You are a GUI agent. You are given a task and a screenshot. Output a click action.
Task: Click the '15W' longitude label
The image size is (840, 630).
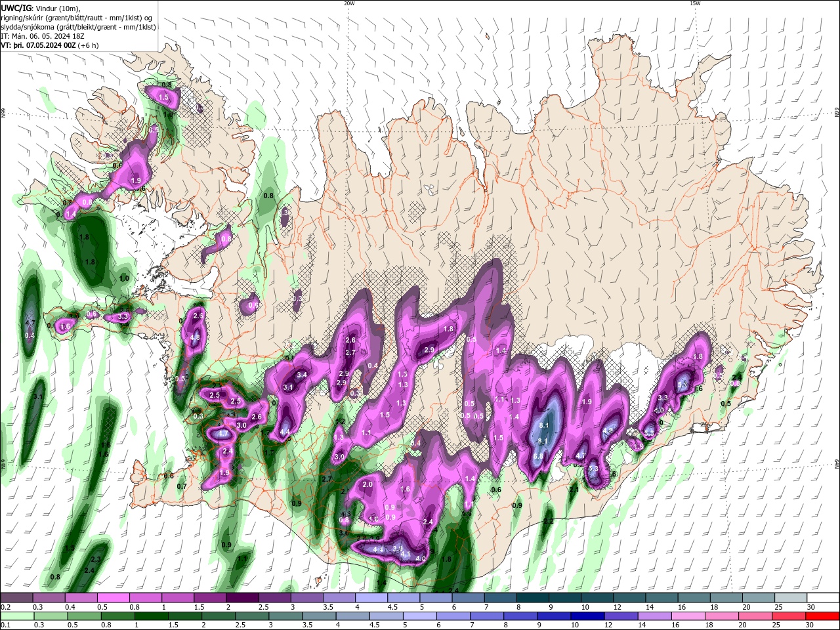click(x=695, y=3)
